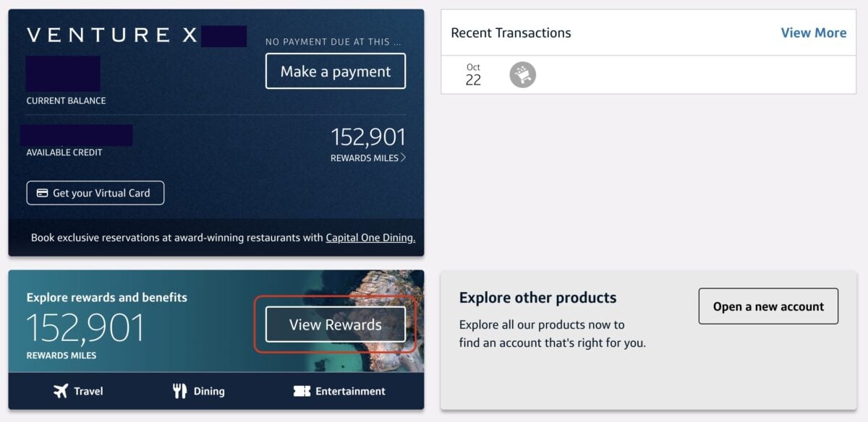Click the Explore rewards and benefits banner
Viewport: 868px width, 422px height.
pos(107,297)
